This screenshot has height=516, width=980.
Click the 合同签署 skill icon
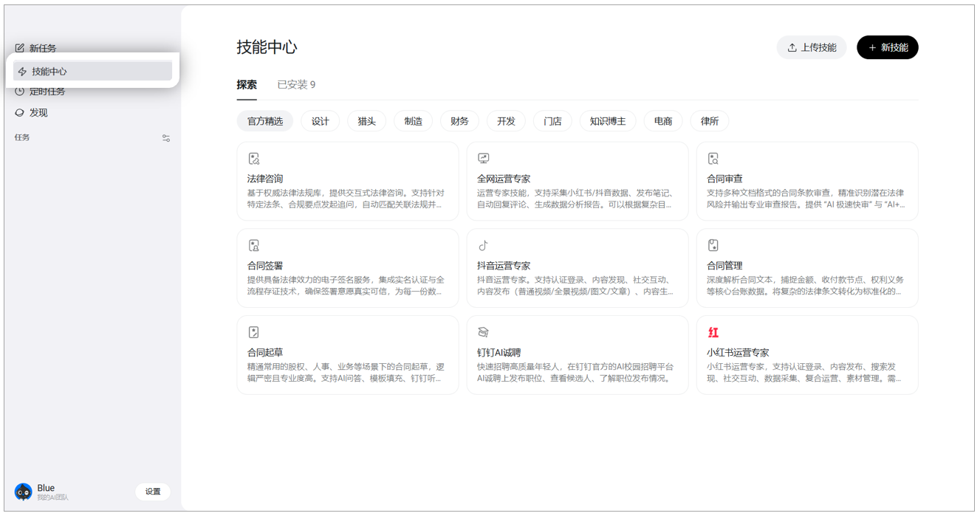coord(254,246)
